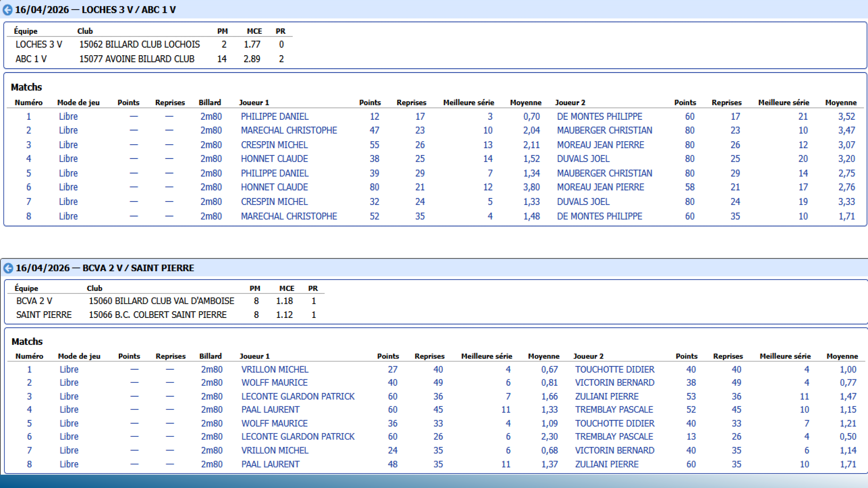This screenshot has height=488, width=868.
Task: Click the MCE column header in top summary
Action: (254, 31)
